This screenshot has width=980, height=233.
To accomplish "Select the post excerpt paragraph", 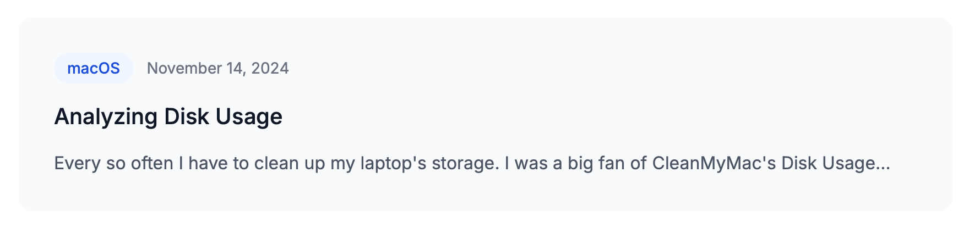I will tap(472, 163).
